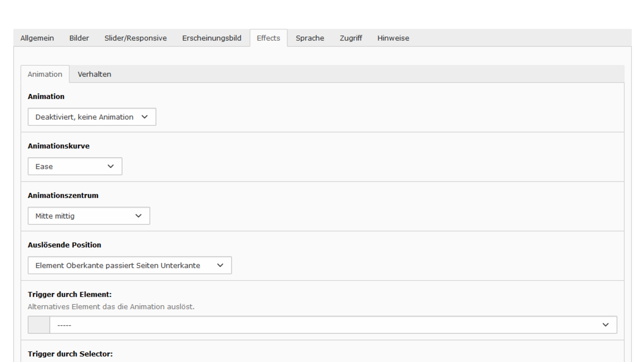
Task: Switch to the Verhalten sub-tab
Action: pyautogui.click(x=94, y=74)
